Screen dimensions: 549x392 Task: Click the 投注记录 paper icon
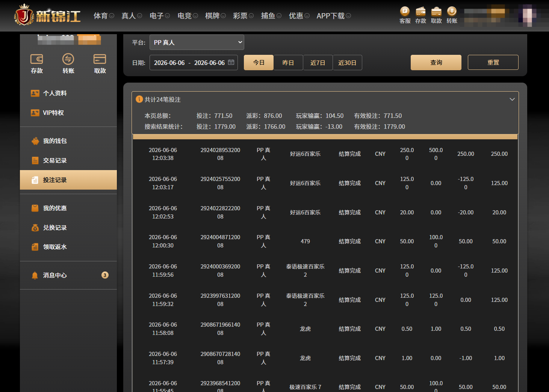[35, 180]
